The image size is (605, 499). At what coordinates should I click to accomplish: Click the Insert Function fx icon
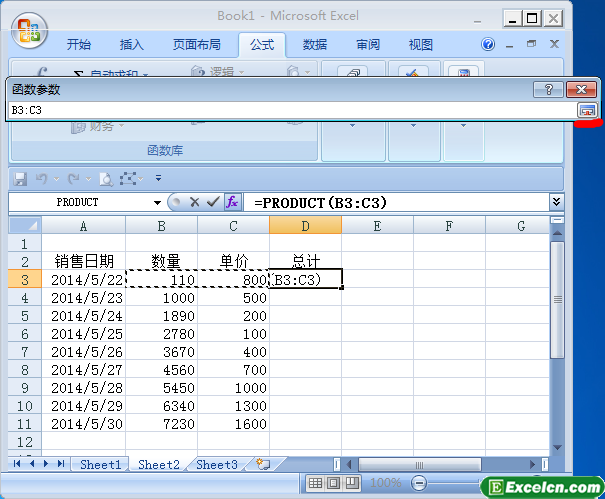coord(232,202)
